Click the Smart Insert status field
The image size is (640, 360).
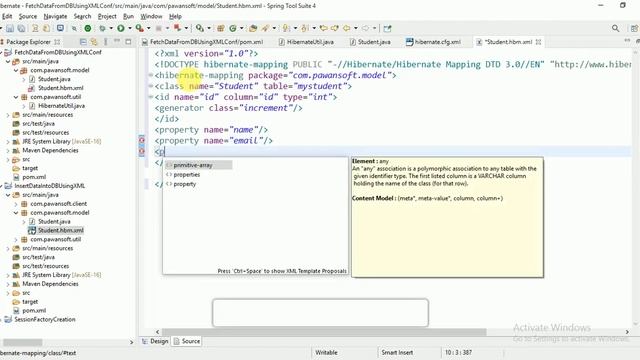[397, 353]
